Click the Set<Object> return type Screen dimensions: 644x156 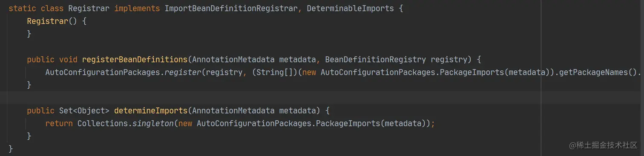[84, 110]
